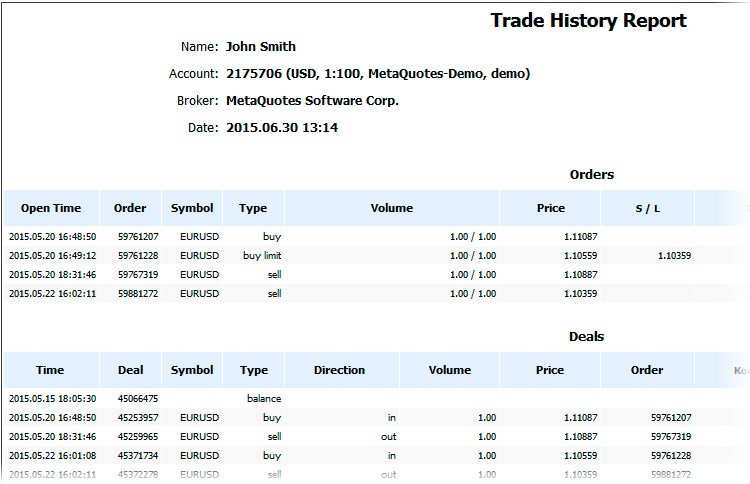The width and height of the screenshot is (750, 484).
Task: Click the Price header in Deals table
Action: pos(550,370)
